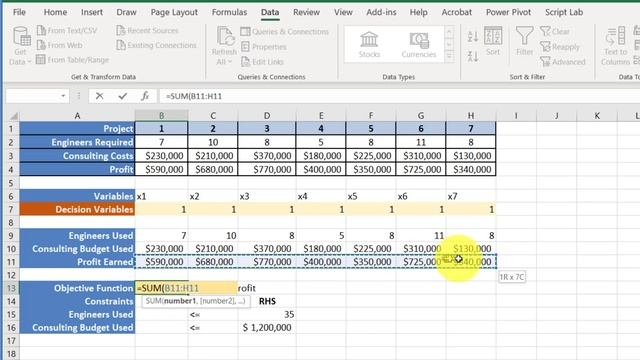Select the Decision Variables label cell

(77, 209)
